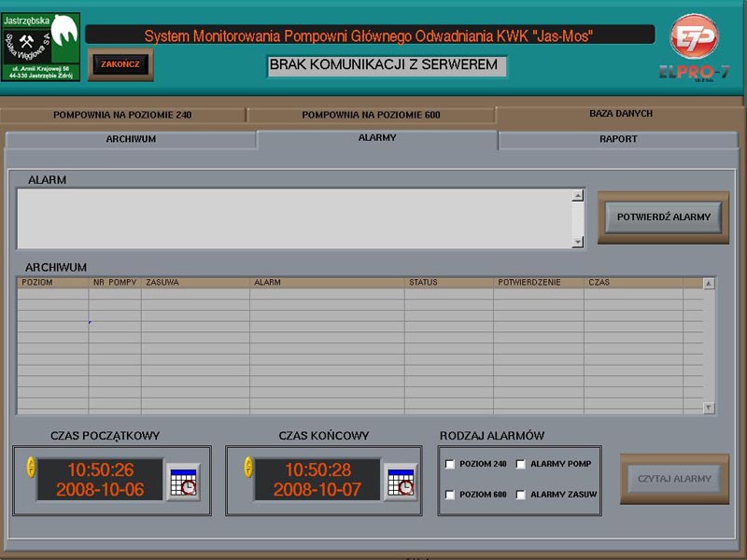Tick the Alarmy Pomp checkbox
747x560 pixels.
click(x=521, y=464)
